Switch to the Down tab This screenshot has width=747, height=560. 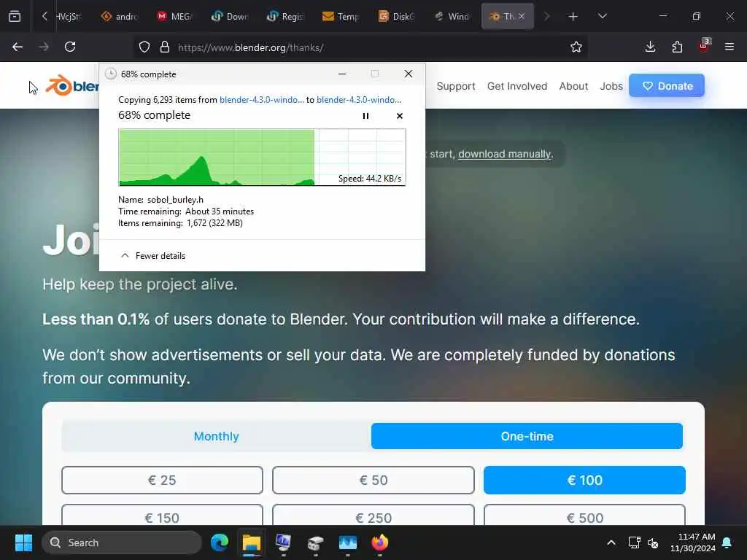pos(230,17)
